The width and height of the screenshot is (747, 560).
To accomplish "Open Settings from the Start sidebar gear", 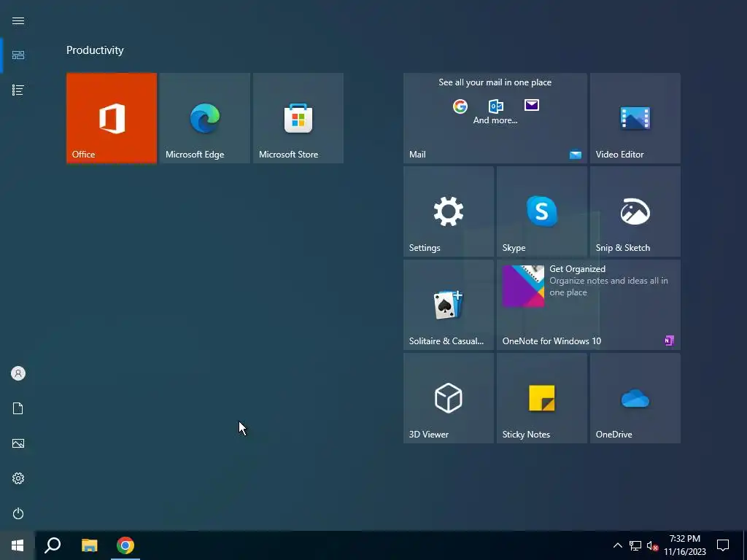I will click(18, 478).
